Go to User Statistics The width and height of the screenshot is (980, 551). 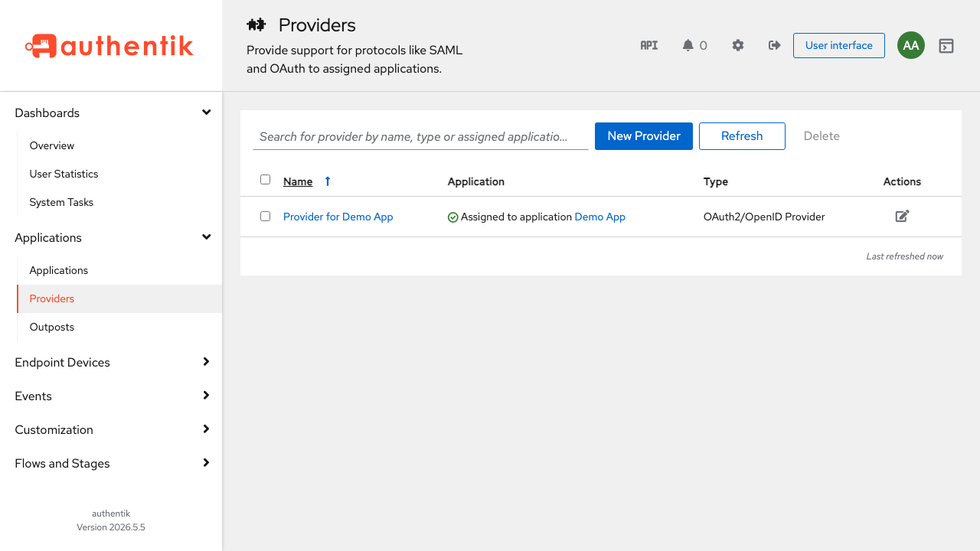click(119, 174)
